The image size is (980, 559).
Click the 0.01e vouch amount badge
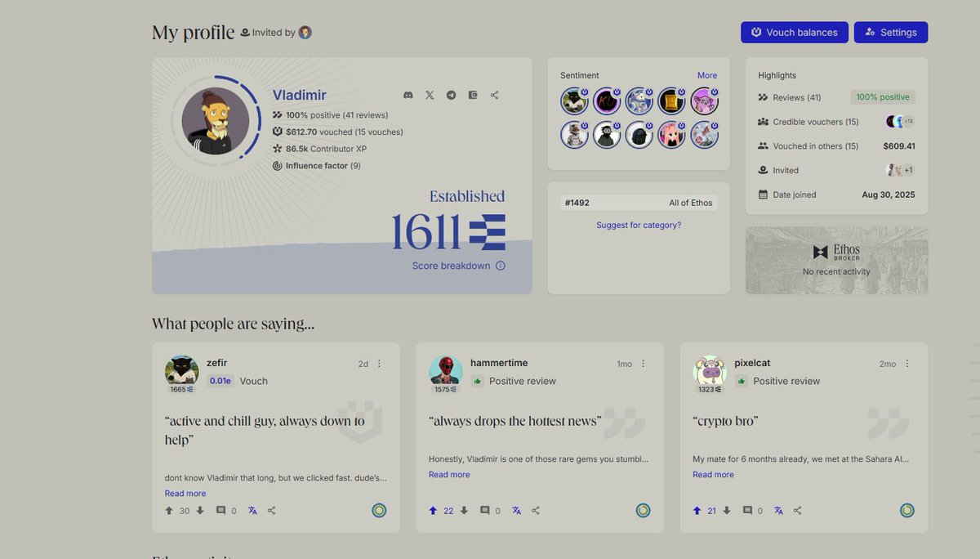(220, 381)
